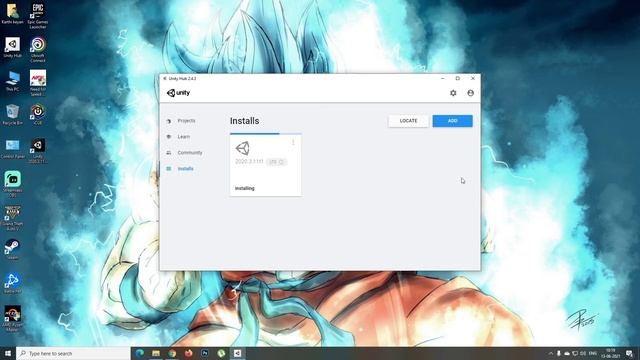Select the Epic Games Launcher desktop icon

pyautogui.click(x=38, y=16)
